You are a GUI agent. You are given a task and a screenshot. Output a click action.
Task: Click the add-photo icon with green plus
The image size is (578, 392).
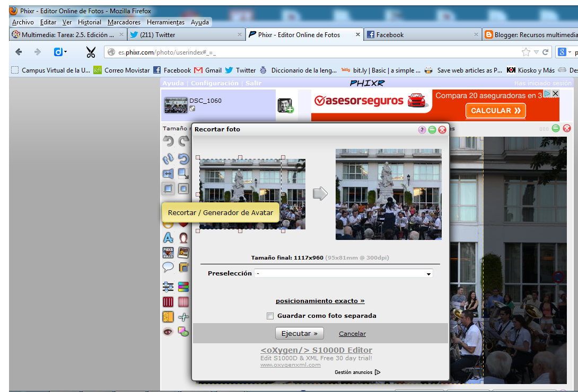[x=285, y=105]
